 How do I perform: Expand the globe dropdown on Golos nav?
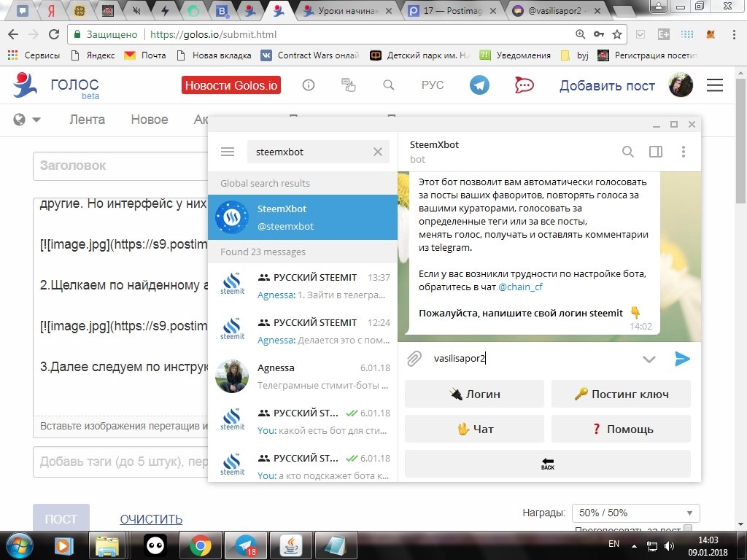point(27,119)
